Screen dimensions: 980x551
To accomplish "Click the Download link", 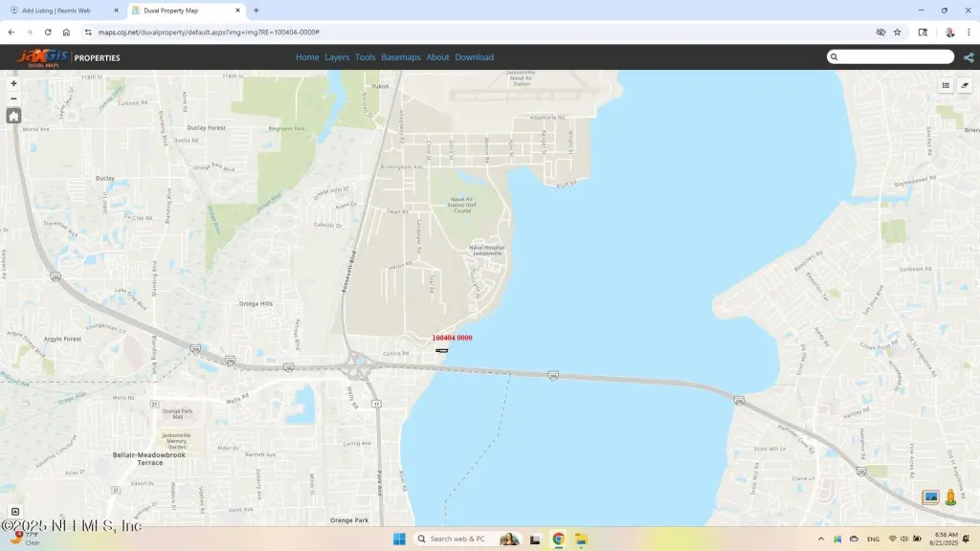I will 474,57.
